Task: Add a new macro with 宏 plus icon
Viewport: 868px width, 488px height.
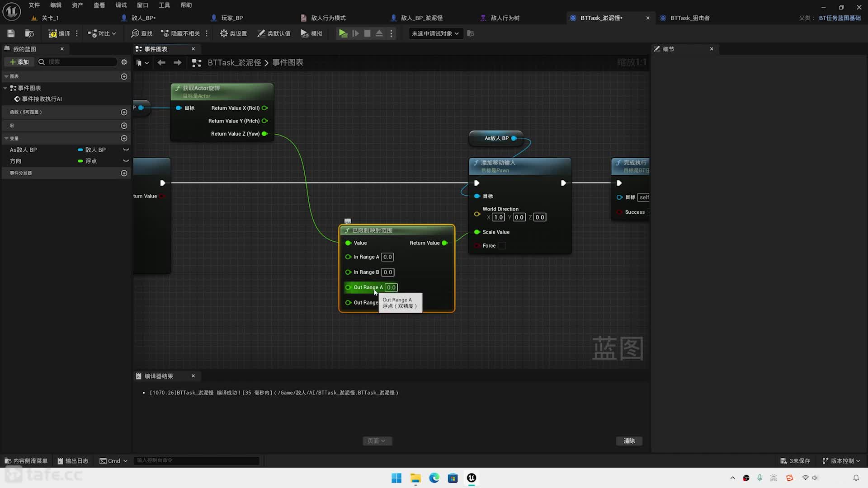Action: click(124, 125)
